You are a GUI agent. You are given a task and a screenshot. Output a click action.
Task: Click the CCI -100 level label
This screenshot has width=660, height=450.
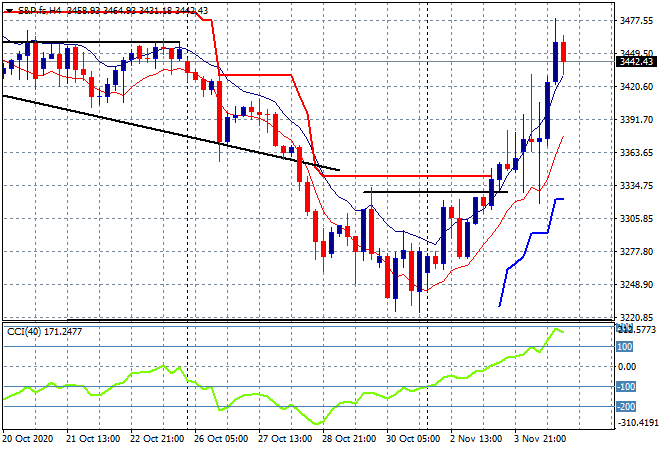pos(626,386)
